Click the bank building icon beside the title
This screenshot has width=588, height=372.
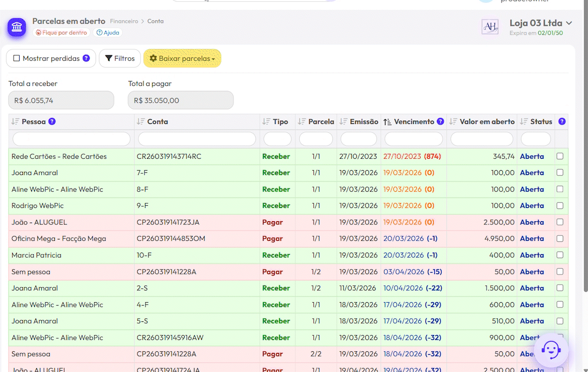tap(17, 27)
